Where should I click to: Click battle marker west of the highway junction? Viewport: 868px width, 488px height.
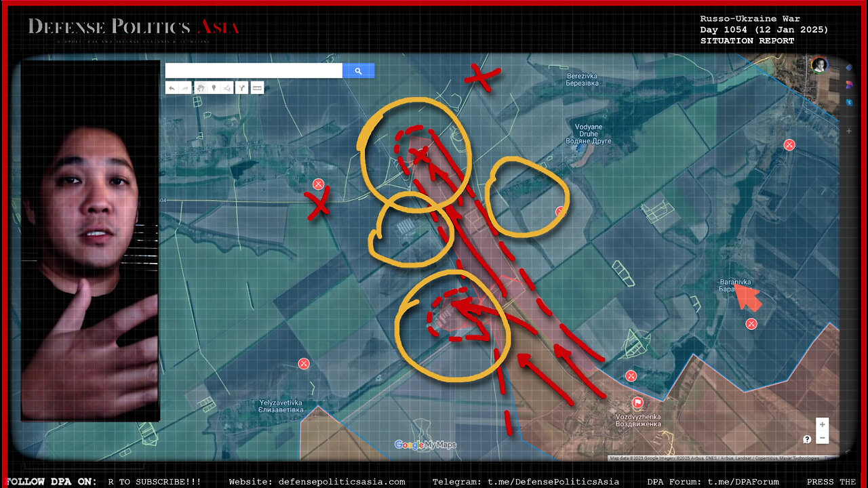point(318,184)
